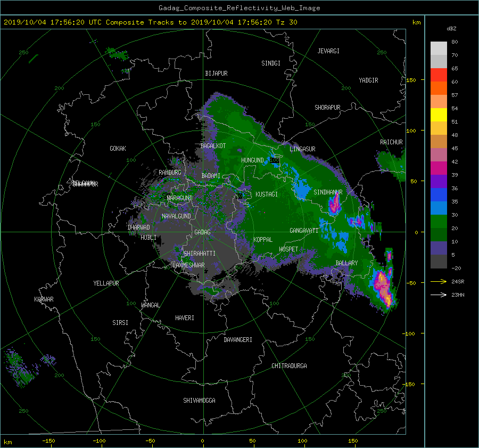The image size is (479, 448).
Task: Click the BAGALKOT label
Action: point(213,146)
